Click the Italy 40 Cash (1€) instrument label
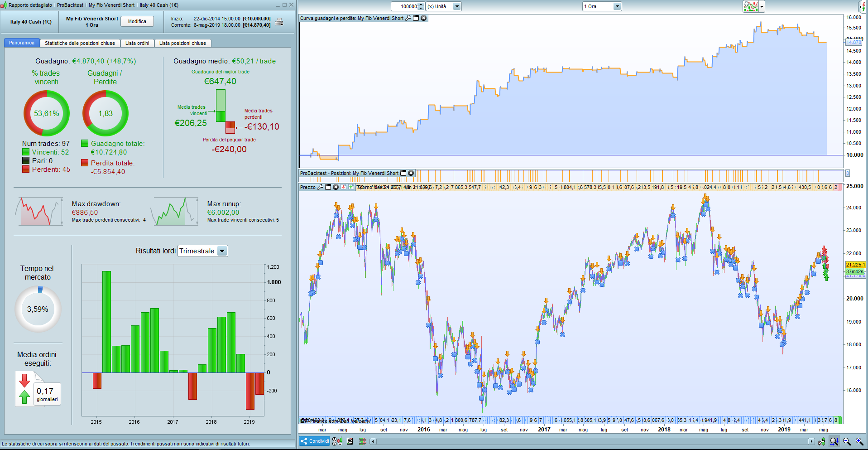The height and width of the screenshot is (450, 868). click(31, 22)
